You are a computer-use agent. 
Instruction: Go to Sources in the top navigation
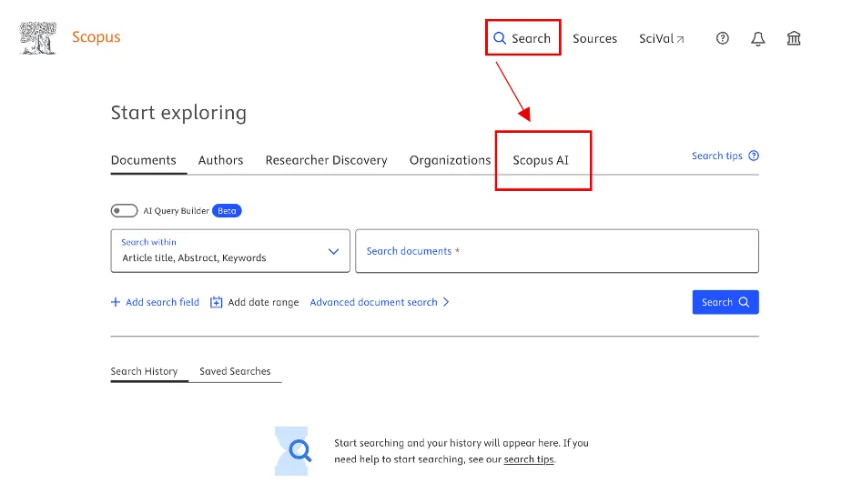[594, 38]
